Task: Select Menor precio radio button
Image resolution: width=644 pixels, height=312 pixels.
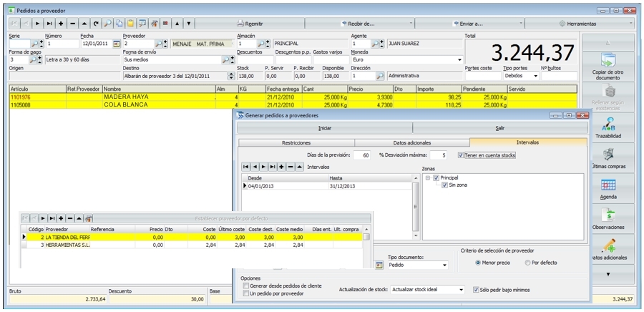Action: 478,263
